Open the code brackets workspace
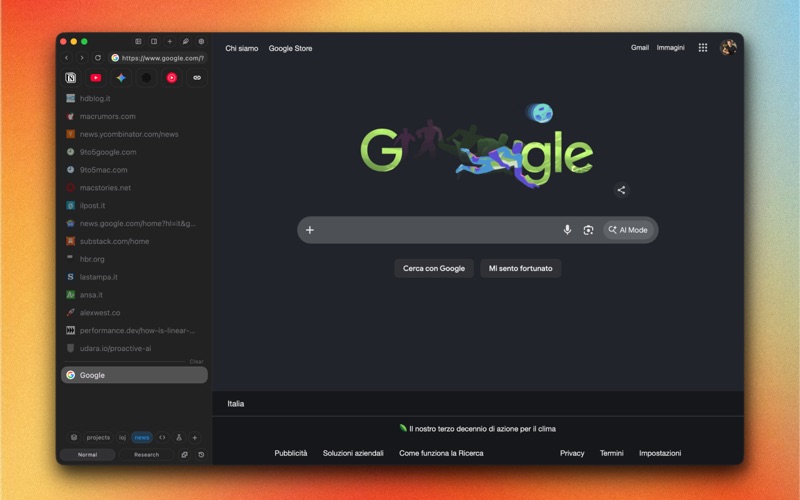800x500 pixels. (162, 437)
